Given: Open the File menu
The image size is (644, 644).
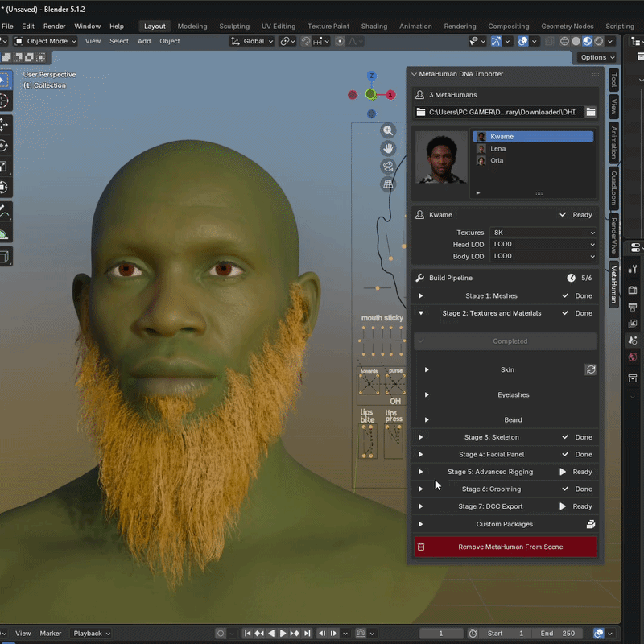Looking at the screenshot, I should [x=7, y=27].
